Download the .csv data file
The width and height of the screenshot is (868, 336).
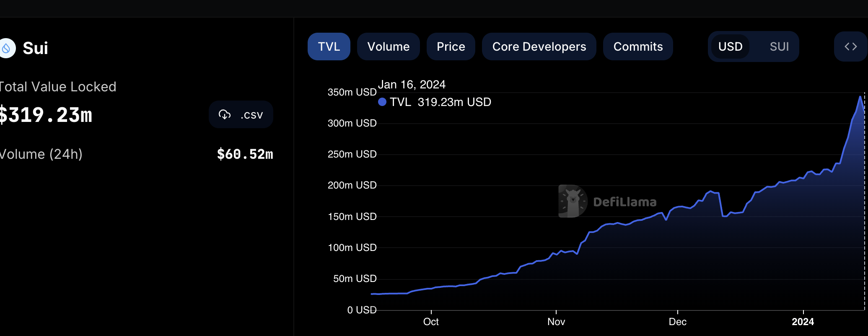[241, 114]
